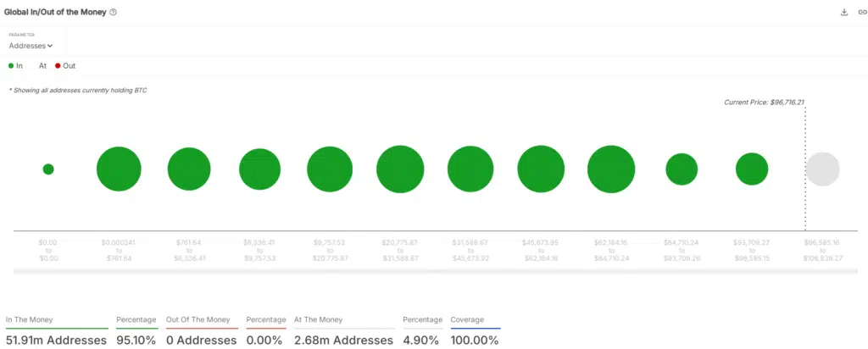Viewport: 868px width, 349px height.
Task: Click the $20,775.87 to $31,588.67 axis label
Action: click(x=400, y=251)
